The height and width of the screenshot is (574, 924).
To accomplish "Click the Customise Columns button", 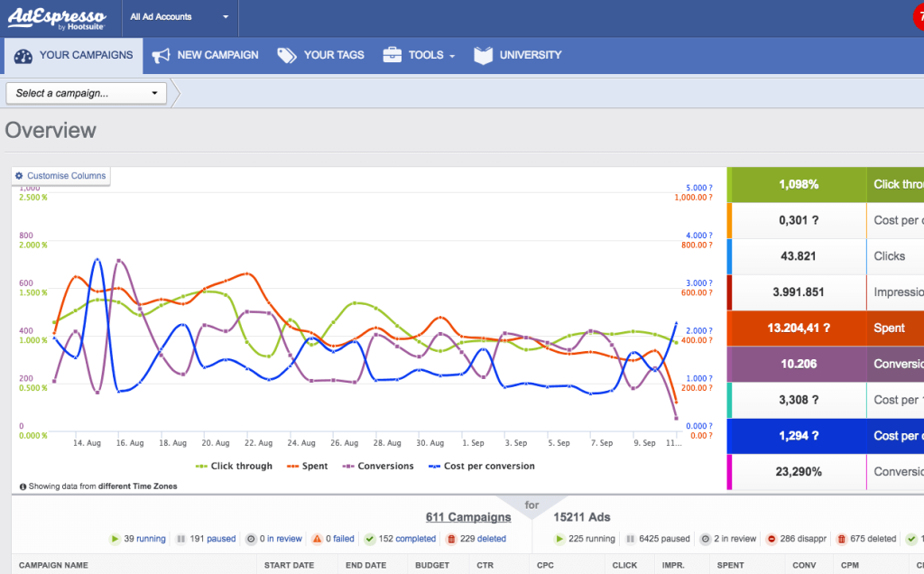I will 60,176.
